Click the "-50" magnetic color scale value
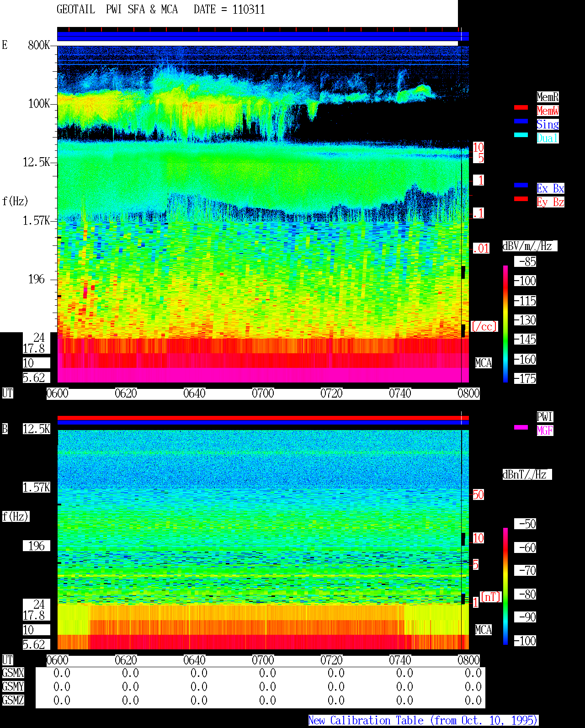 (526, 524)
